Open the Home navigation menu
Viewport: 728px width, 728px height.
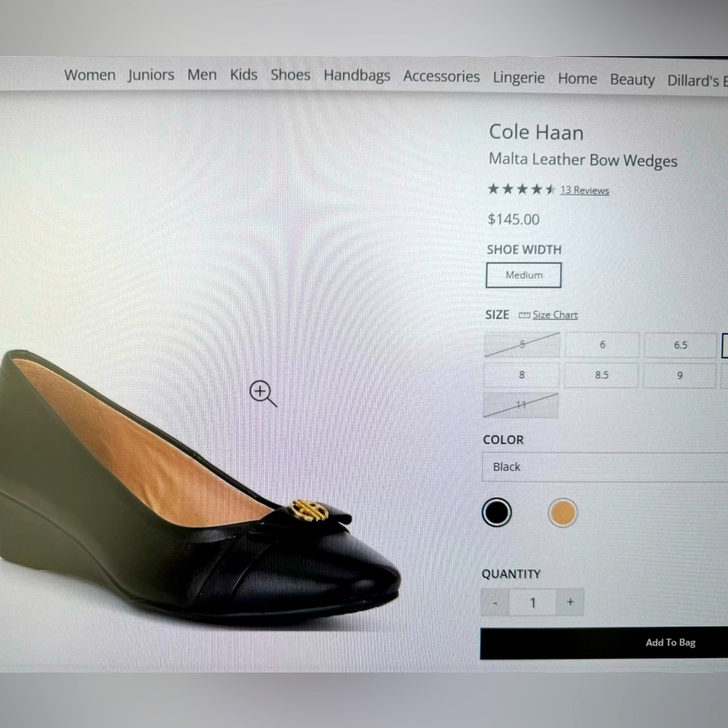[x=577, y=79]
